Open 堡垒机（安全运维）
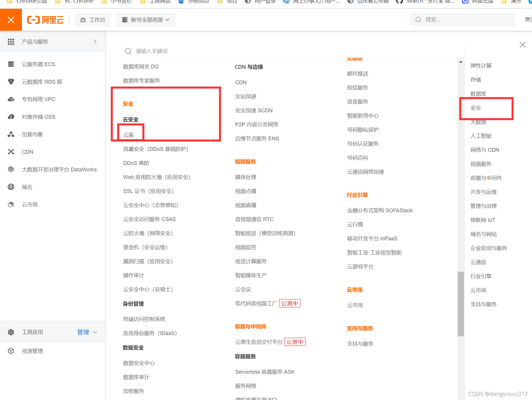 [x=145, y=247]
